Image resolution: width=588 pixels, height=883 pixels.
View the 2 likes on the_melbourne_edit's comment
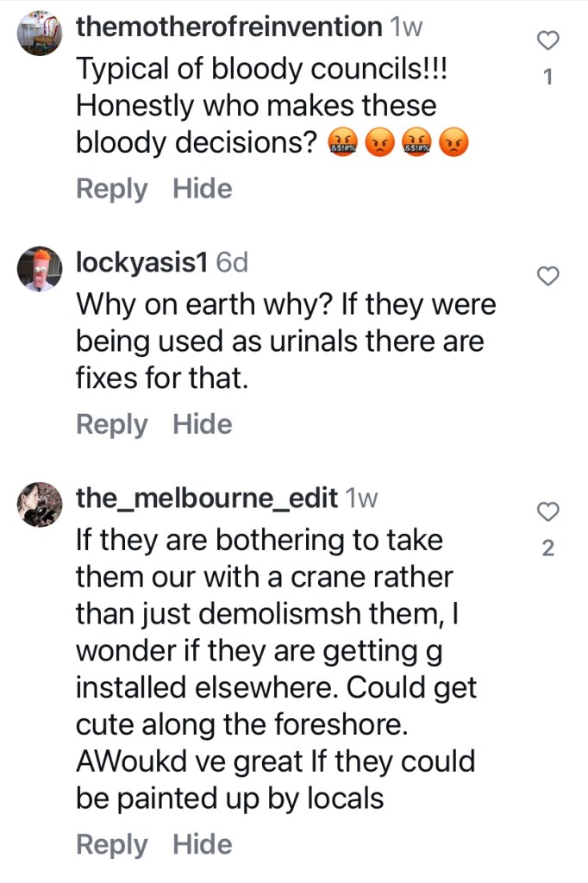pos(548,548)
